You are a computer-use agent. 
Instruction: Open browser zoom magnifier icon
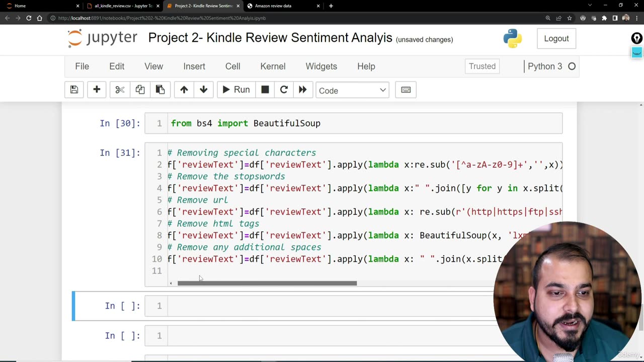click(548, 18)
